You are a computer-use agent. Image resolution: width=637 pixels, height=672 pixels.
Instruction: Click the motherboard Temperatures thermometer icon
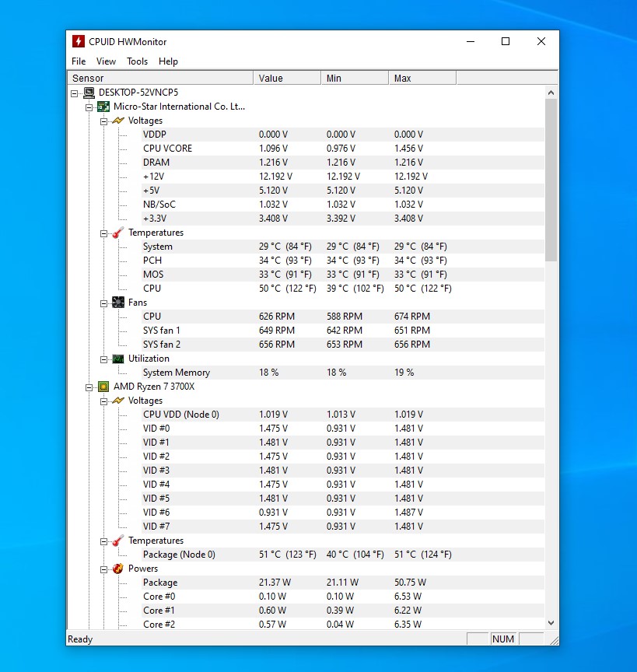pos(118,233)
